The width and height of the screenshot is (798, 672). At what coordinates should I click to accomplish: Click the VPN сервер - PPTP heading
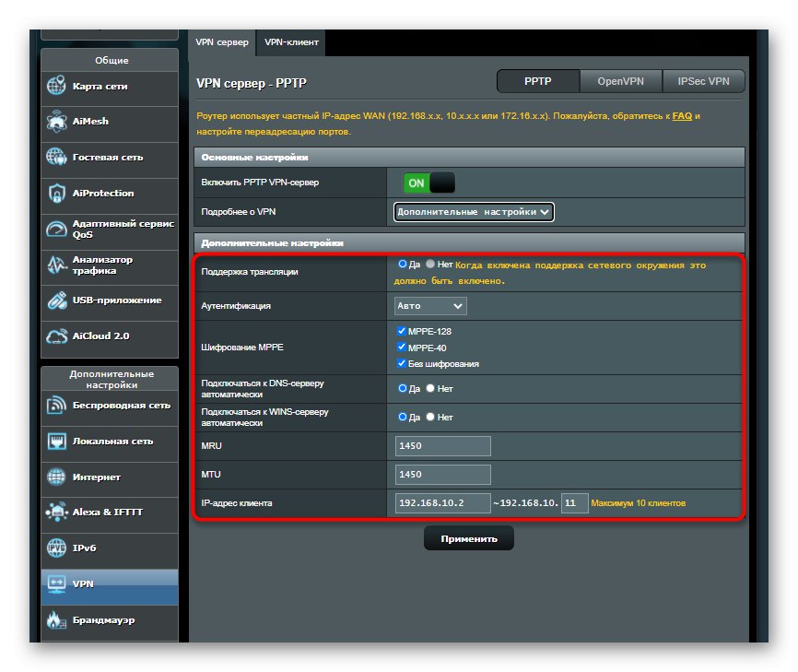(252, 84)
